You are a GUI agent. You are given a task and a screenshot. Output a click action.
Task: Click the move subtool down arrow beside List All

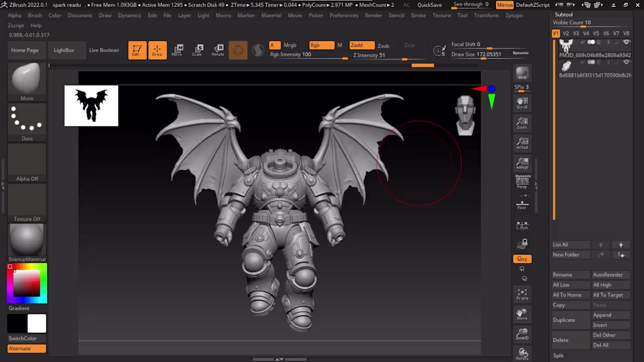621,244
